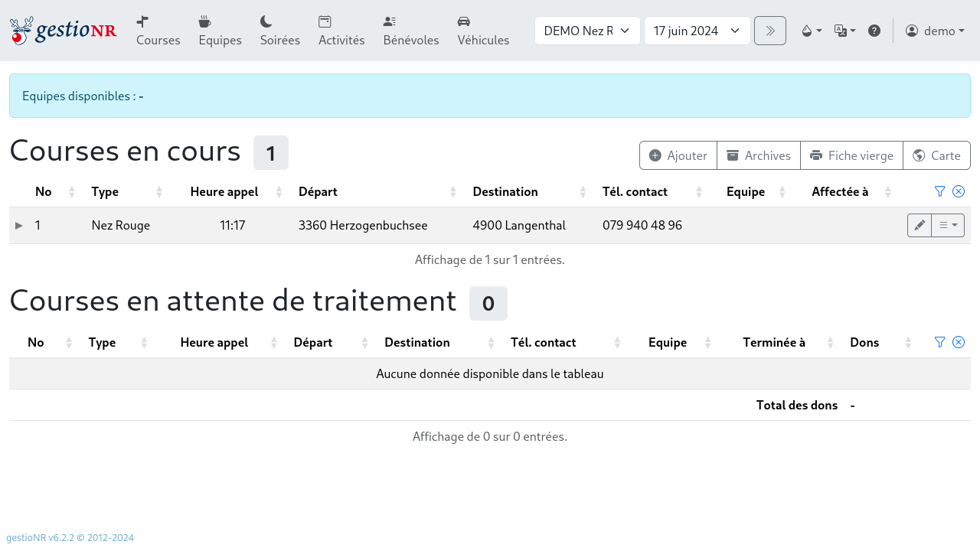Open the Carte view

(x=936, y=155)
